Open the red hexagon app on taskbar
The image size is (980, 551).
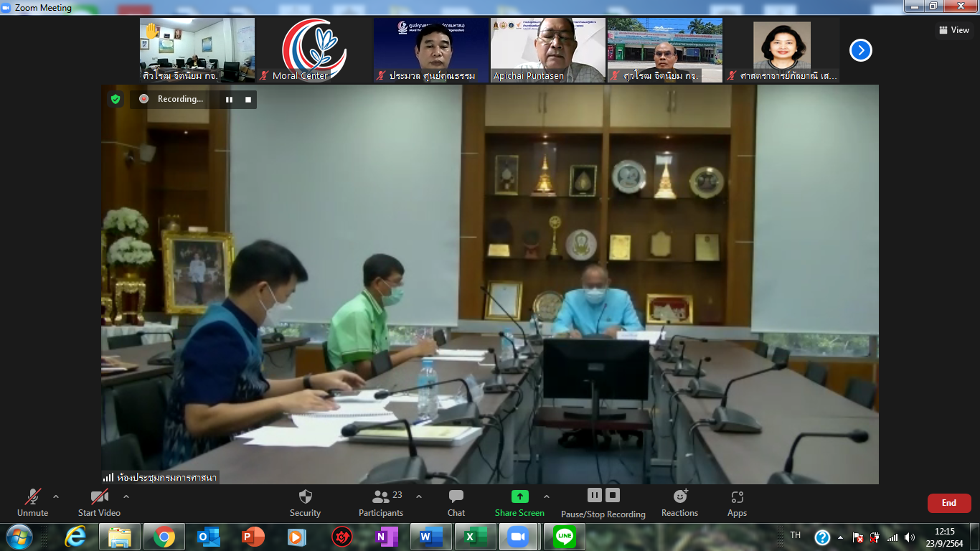(x=342, y=537)
